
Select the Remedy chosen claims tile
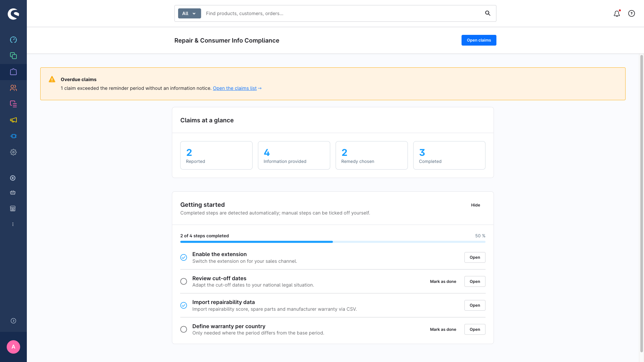pyautogui.click(x=372, y=155)
